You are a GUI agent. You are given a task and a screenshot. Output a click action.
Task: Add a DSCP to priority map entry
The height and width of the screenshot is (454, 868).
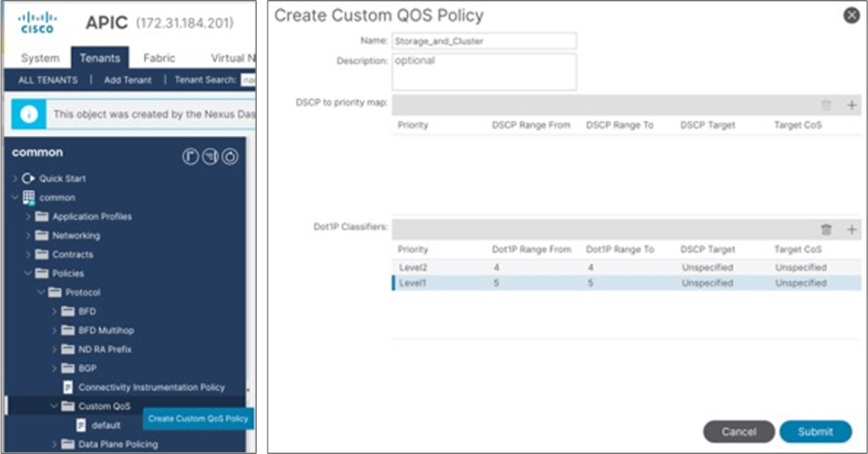click(x=852, y=105)
